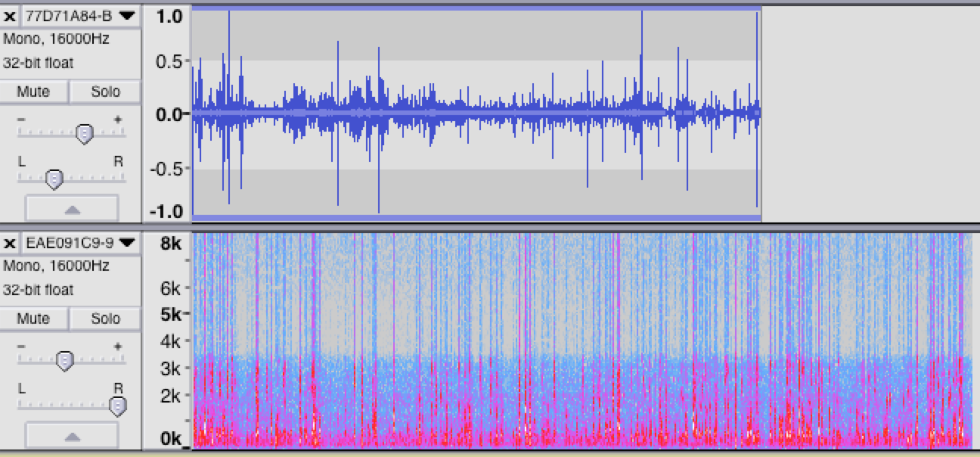Collapse the 77D71A84-B track with the up arrow
Image resolution: width=980 pixels, height=457 pixels.
pos(72,209)
